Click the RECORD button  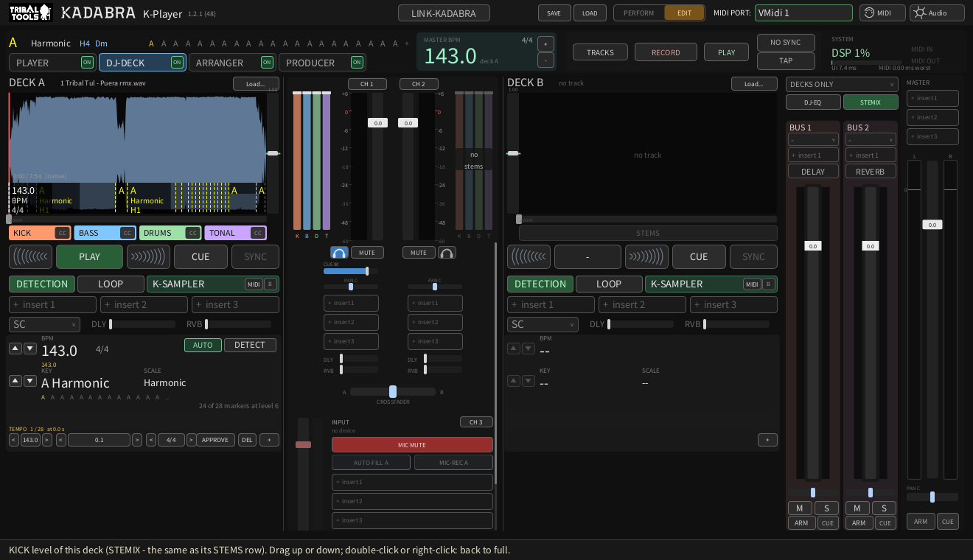pyautogui.click(x=666, y=52)
